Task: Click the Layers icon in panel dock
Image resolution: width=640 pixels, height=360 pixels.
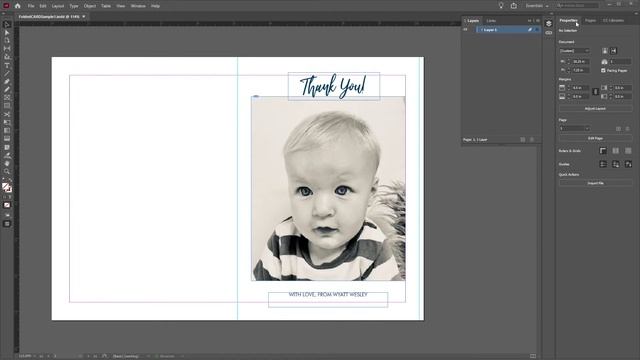Action: point(549,23)
